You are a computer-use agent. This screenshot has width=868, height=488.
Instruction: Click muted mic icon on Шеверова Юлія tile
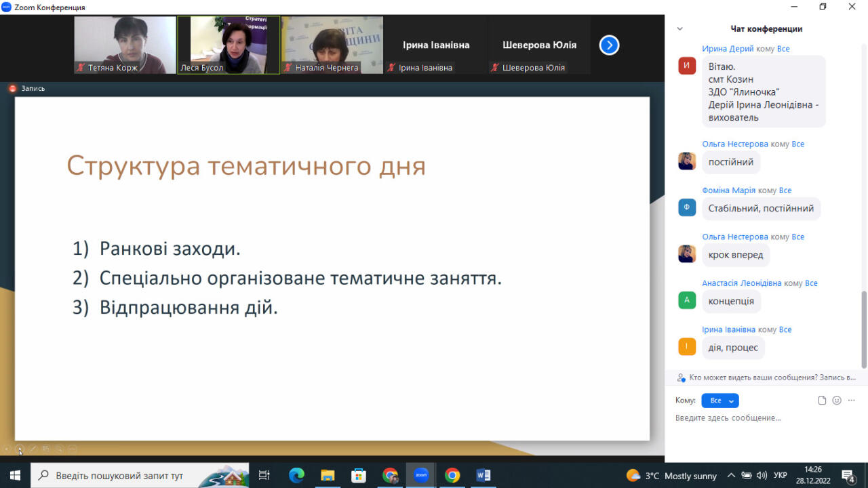(495, 68)
